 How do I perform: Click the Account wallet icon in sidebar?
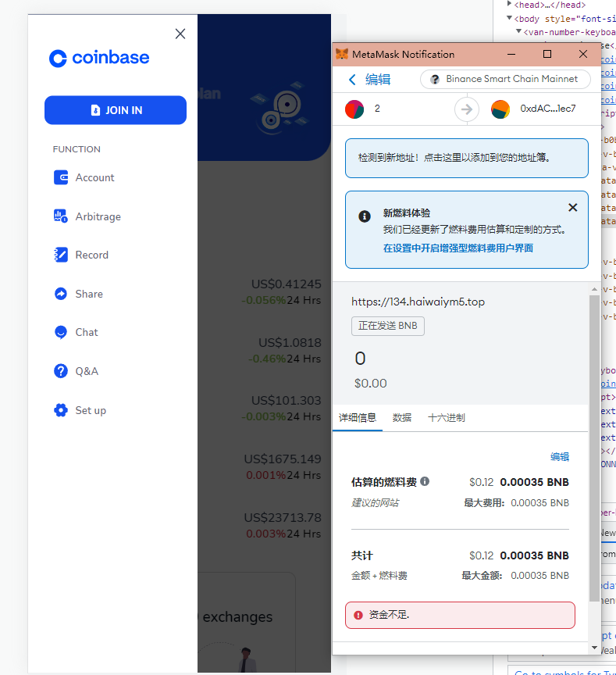[61, 177]
